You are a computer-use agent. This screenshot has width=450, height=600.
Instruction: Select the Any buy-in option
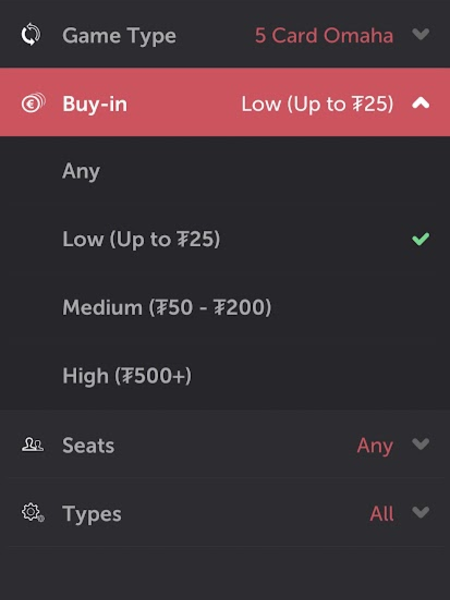225,171
